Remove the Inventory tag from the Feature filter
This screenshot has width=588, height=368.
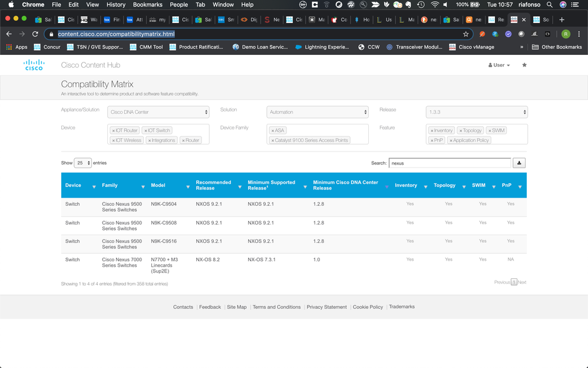click(432, 131)
